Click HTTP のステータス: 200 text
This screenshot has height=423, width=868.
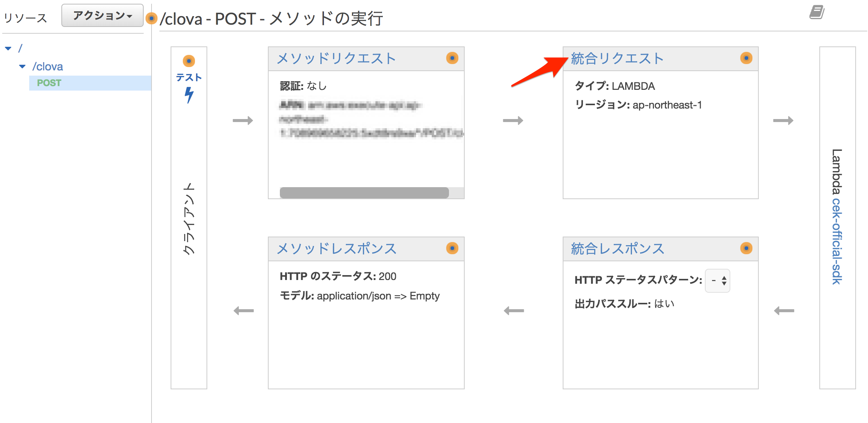click(x=338, y=276)
